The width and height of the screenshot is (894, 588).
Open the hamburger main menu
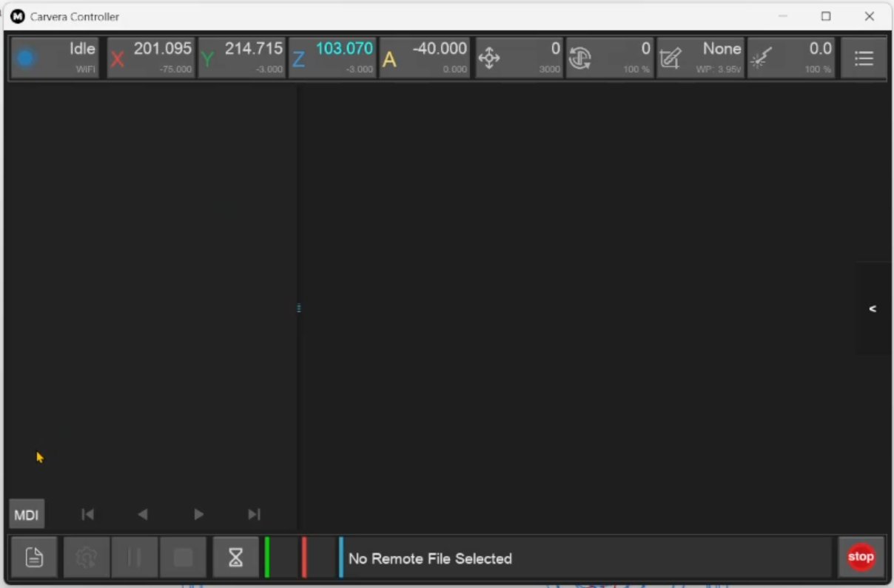pos(864,58)
